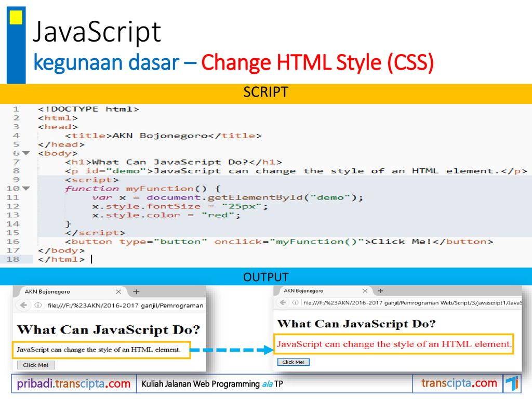Click the closing </body> tag line
The width and height of the screenshot is (532, 399).
(61, 250)
